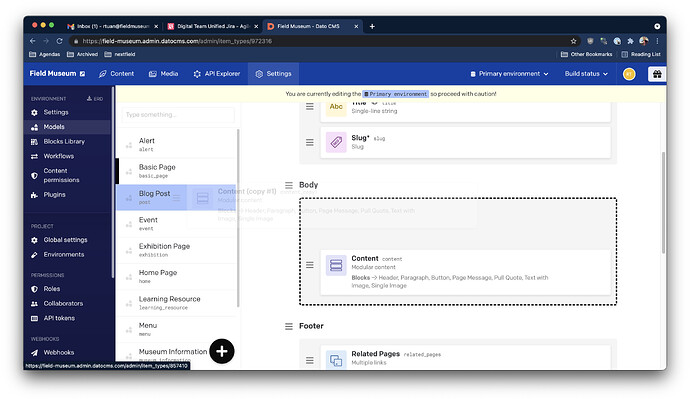
Task: Grab the Related Pages reorder handle
Action: [x=310, y=361]
